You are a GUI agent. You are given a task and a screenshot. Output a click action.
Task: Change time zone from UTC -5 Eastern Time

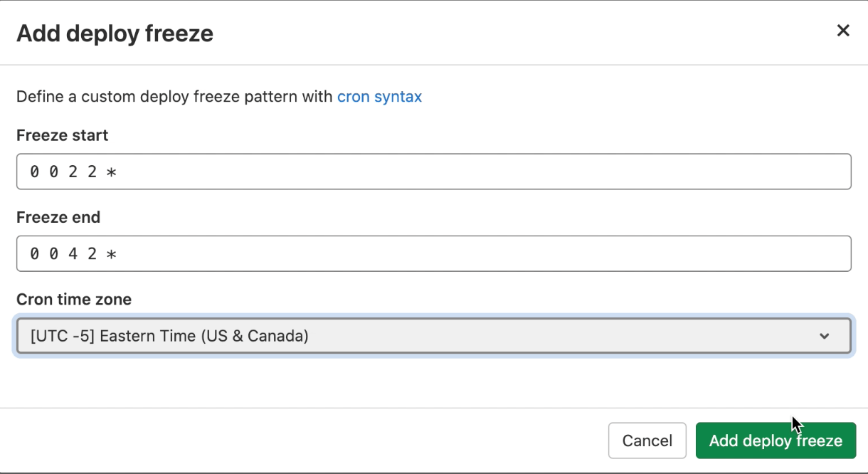pos(434,335)
